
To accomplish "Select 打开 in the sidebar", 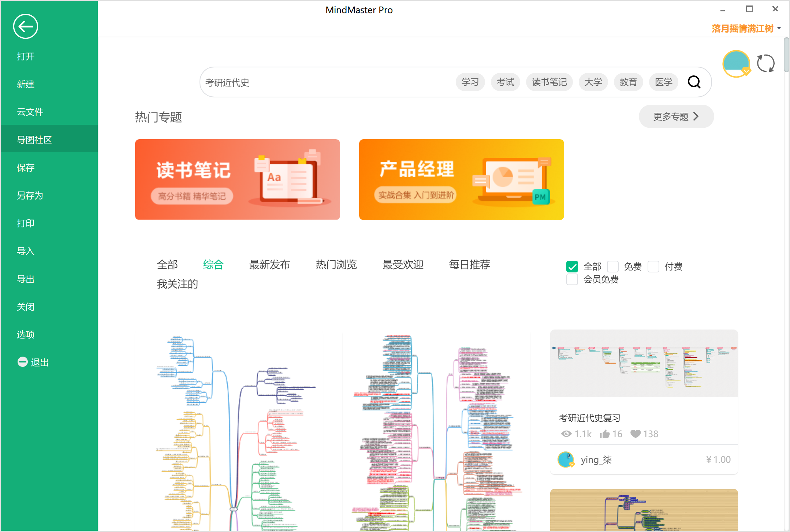I will (x=49, y=56).
